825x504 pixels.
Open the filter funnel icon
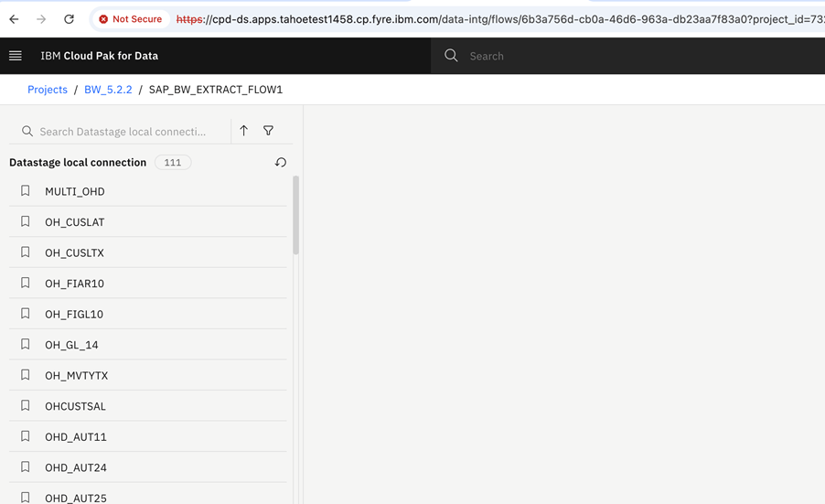pos(268,131)
